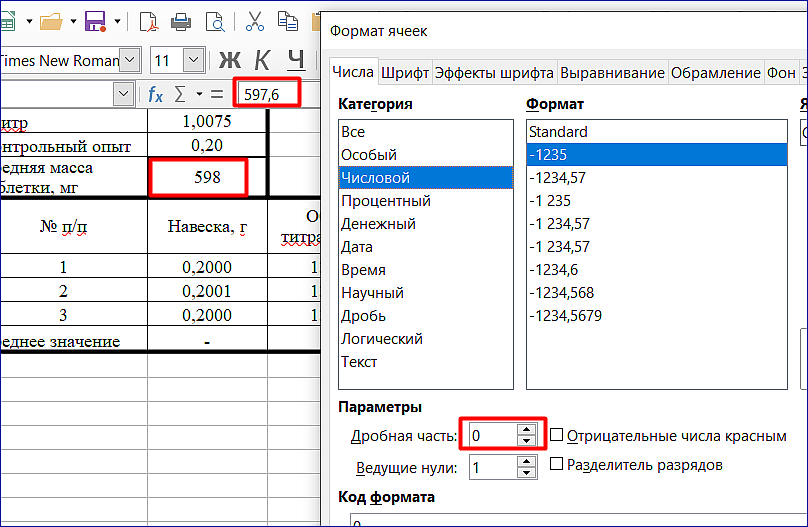Decrease Ведущие нули value
This screenshot has height=527, width=808.
pos(526,472)
